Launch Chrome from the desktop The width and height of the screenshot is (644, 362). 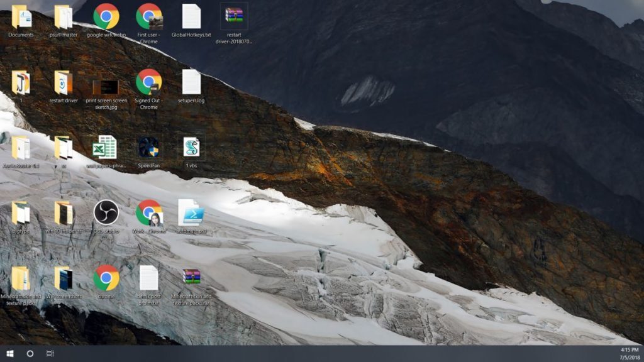(x=106, y=278)
